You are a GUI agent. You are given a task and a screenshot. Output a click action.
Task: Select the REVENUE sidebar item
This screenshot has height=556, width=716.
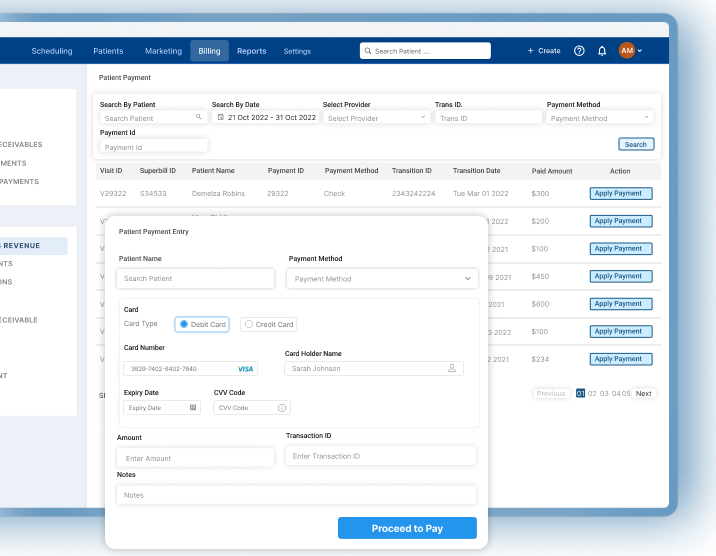33,246
